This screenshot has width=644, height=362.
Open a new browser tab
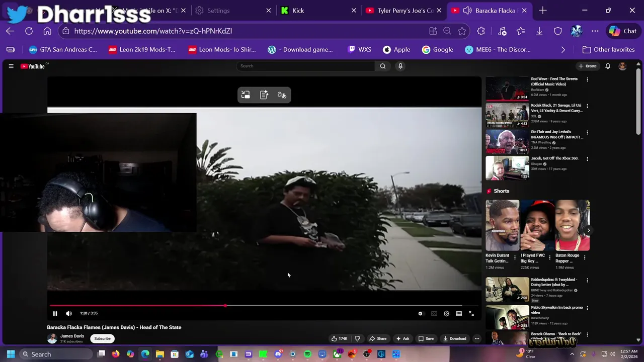542,11
